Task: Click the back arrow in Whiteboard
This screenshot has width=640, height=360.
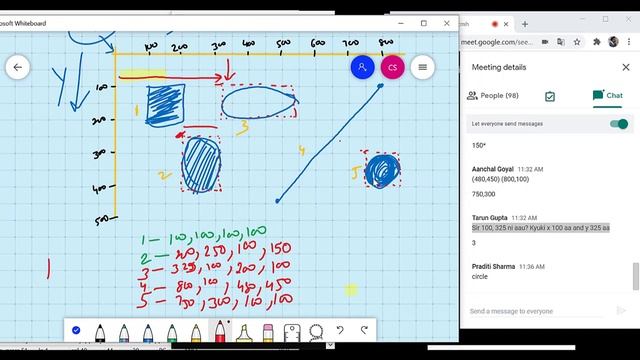Action: (x=18, y=67)
